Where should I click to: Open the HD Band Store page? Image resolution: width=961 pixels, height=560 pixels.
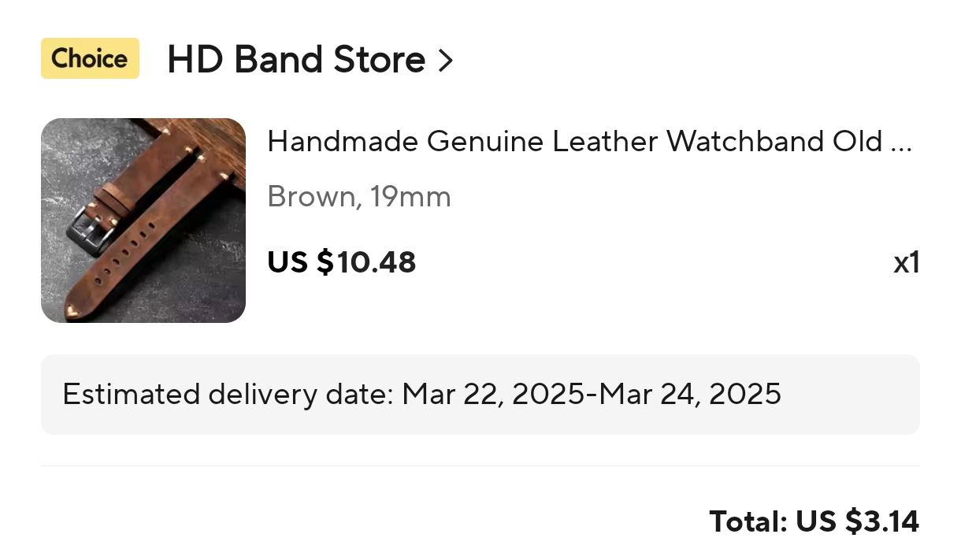296,60
